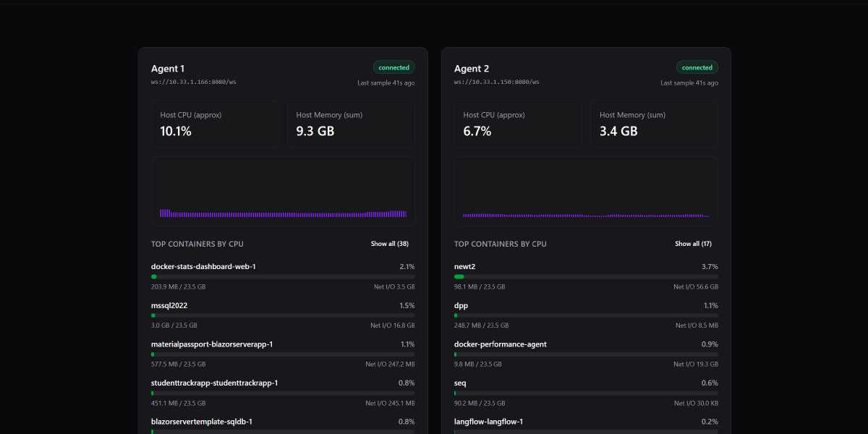Click "Show all (38)" on Agent 1
The width and height of the screenshot is (868, 434).
tap(389, 244)
